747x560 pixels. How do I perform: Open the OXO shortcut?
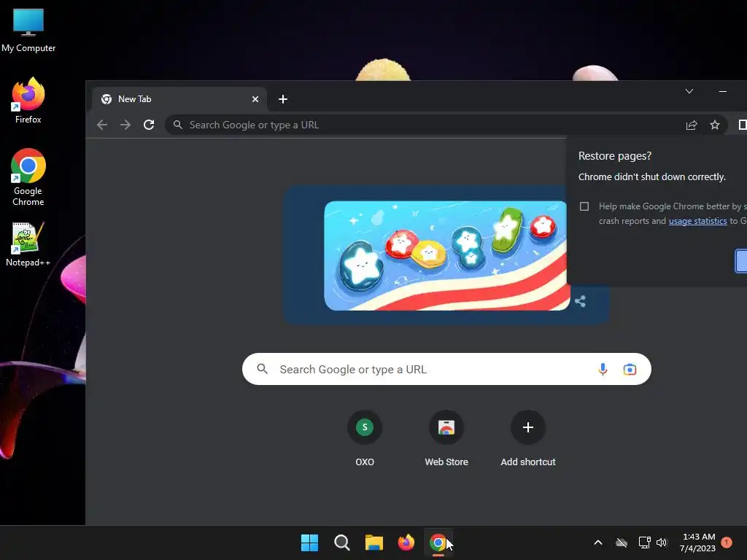365,438
